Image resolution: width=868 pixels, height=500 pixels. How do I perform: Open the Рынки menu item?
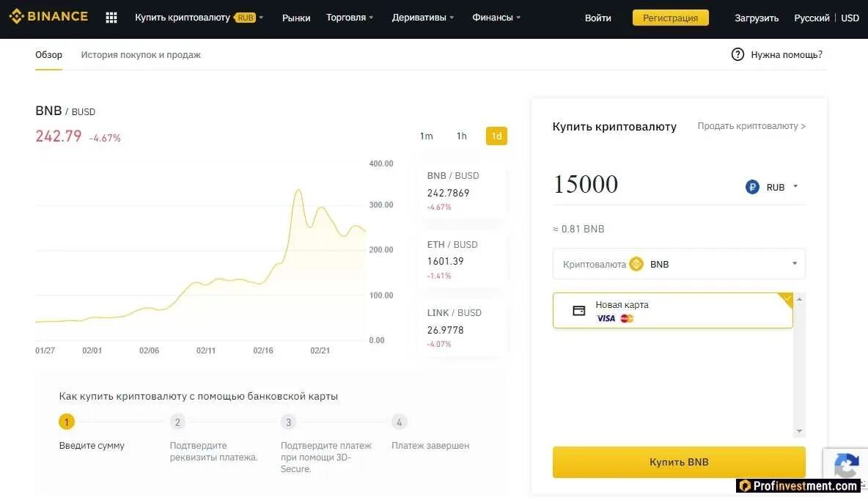[x=296, y=18]
